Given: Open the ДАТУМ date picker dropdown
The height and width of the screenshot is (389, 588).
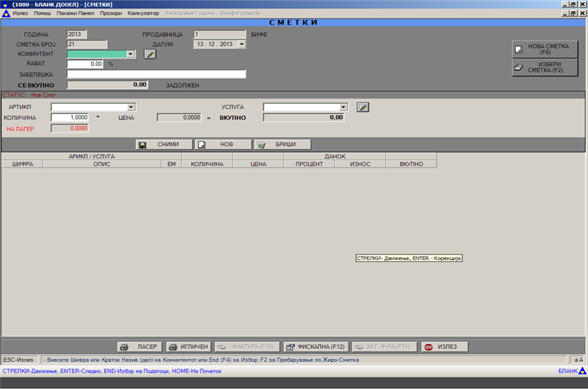Looking at the screenshot, I should 242,44.
